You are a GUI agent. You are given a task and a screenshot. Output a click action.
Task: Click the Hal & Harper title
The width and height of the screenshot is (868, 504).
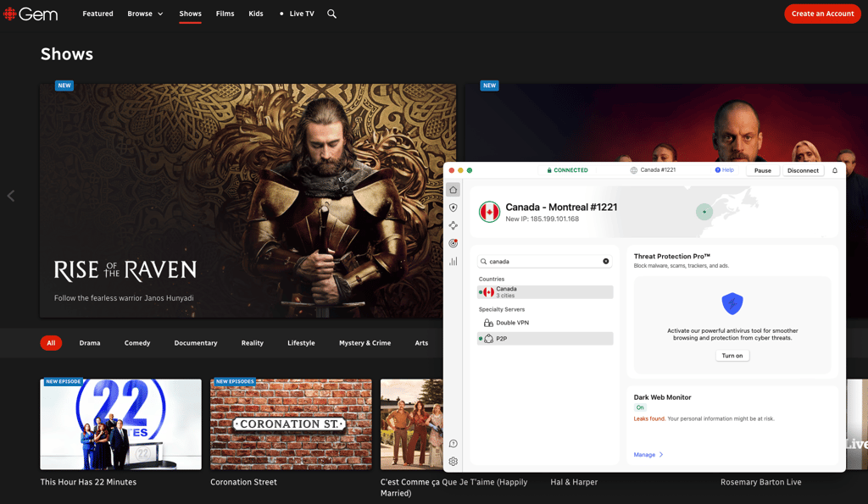coord(574,482)
